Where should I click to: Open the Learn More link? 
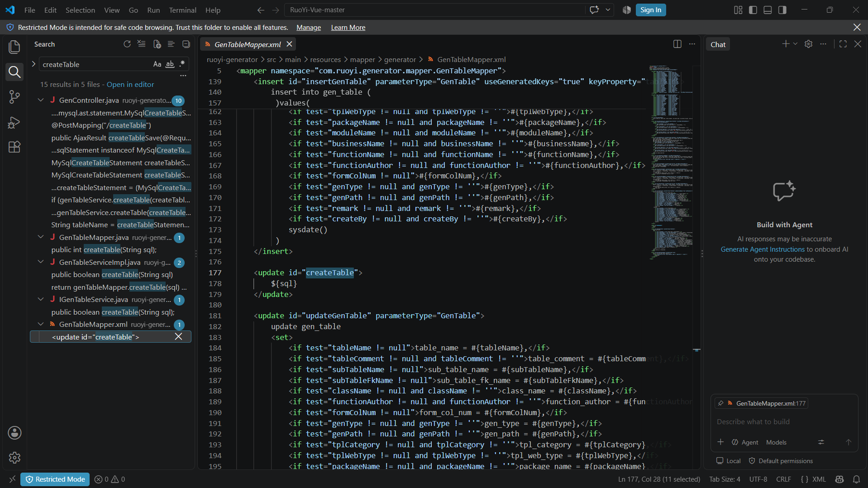coord(348,28)
